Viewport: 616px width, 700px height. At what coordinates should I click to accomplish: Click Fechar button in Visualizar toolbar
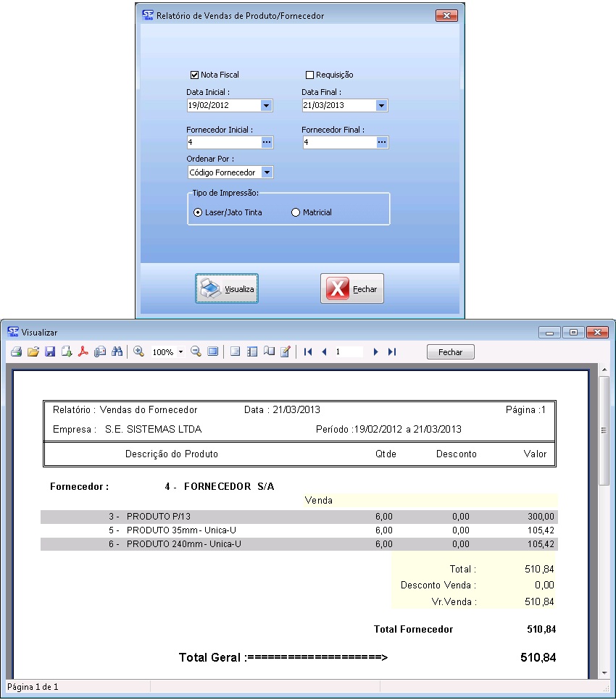click(x=450, y=352)
